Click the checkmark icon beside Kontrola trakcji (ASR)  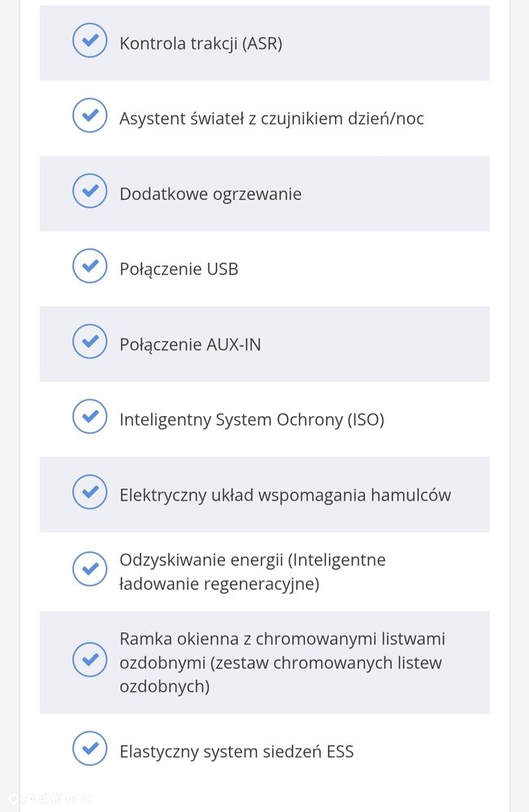89,41
